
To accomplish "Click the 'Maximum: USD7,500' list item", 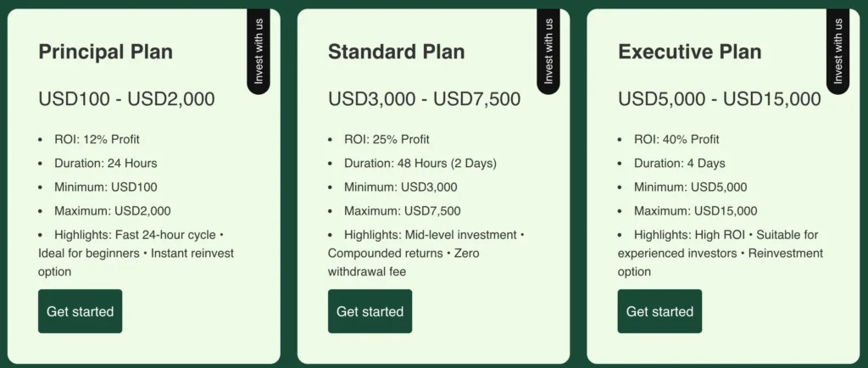I will [x=402, y=211].
